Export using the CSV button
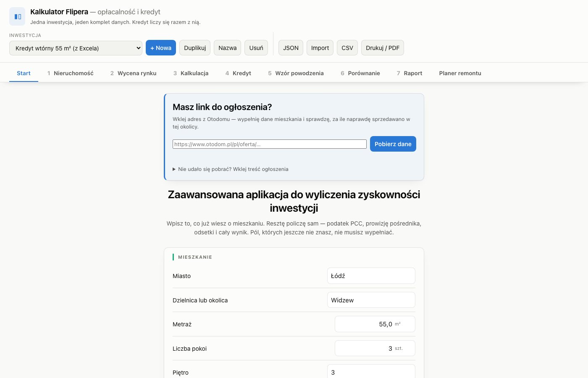Viewport: 588px width, 378px height. (347, 48)
